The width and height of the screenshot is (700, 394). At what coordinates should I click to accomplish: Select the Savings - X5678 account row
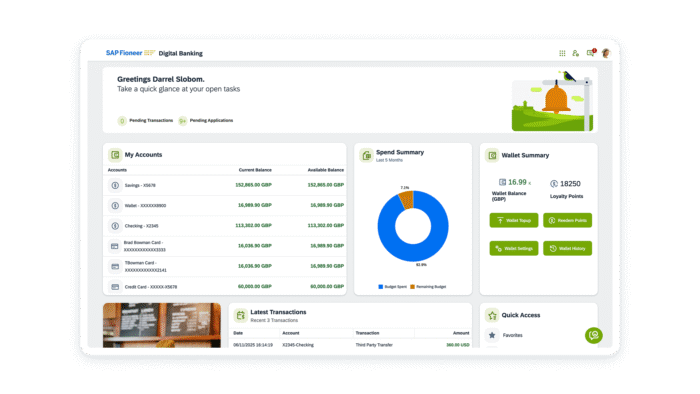pos(225,185)
